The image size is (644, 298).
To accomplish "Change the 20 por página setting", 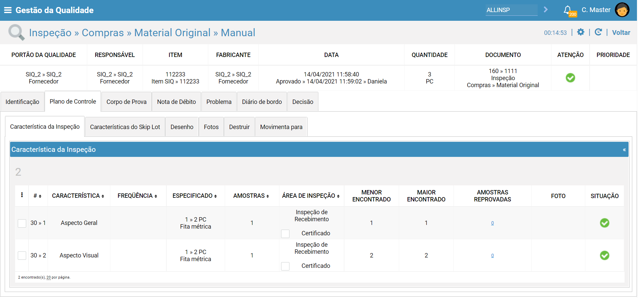I will click(49, 278).
